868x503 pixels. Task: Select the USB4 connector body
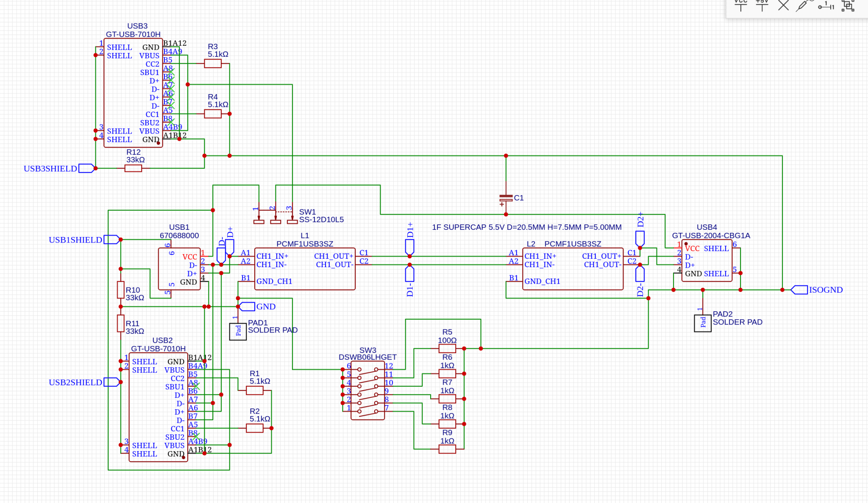[707, 260]
